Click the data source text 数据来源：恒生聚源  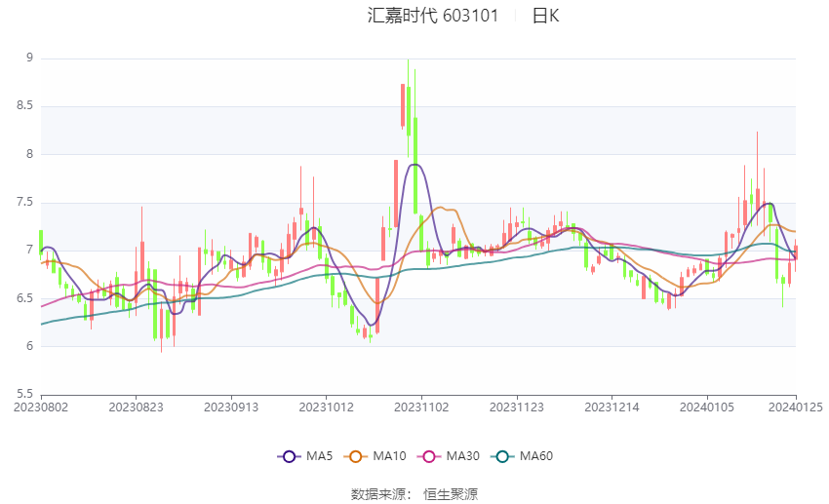[414, 494]
